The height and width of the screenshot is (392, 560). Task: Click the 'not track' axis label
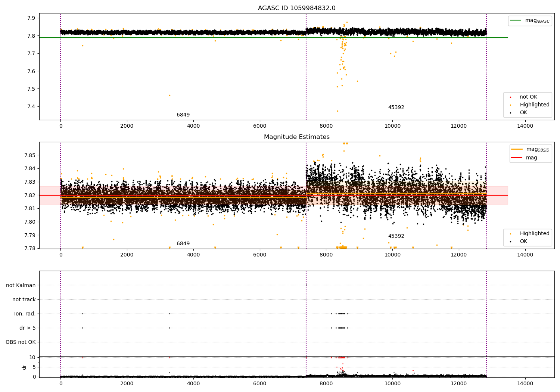tap(24, 299)
